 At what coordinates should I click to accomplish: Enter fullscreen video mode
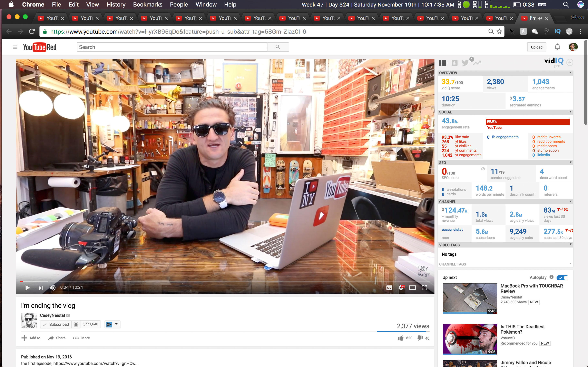[424, 288]
